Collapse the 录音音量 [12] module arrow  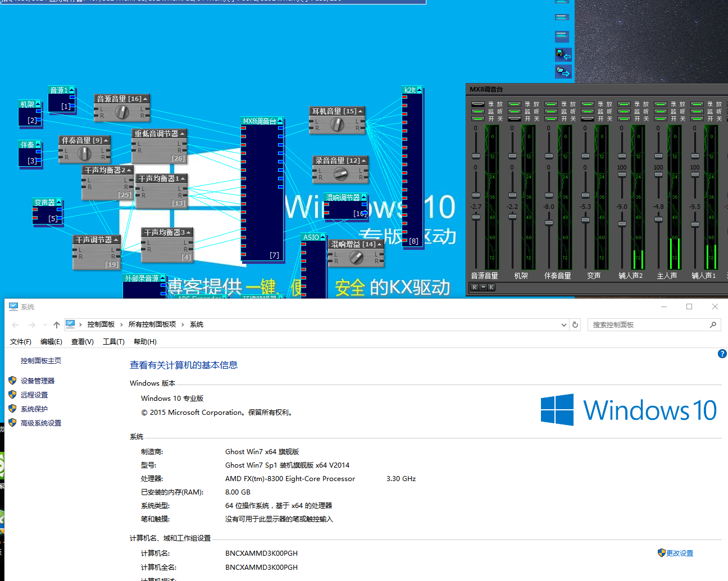pyautogui.click(x=363, y=161)
